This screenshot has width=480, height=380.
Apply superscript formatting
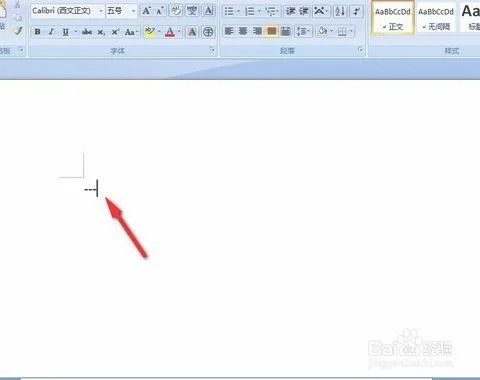coord(115,32)
